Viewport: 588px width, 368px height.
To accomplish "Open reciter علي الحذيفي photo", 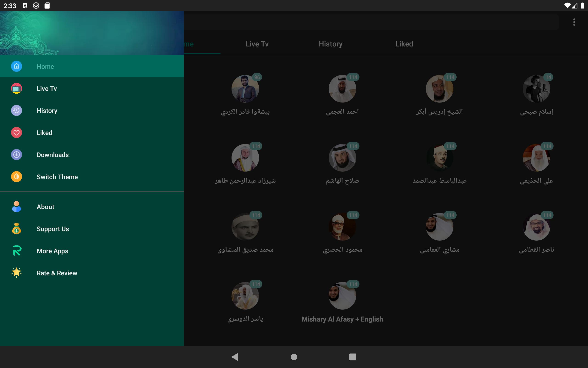I will coord(537,158).
